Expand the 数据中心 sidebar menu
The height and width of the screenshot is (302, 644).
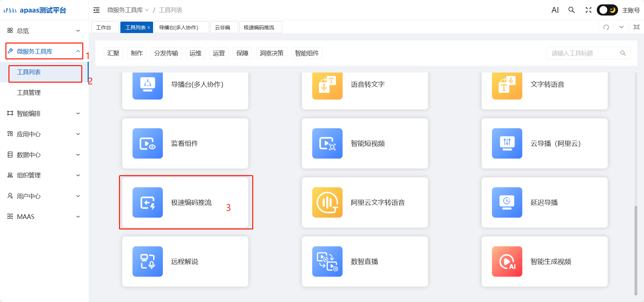[x=44, y=155]
